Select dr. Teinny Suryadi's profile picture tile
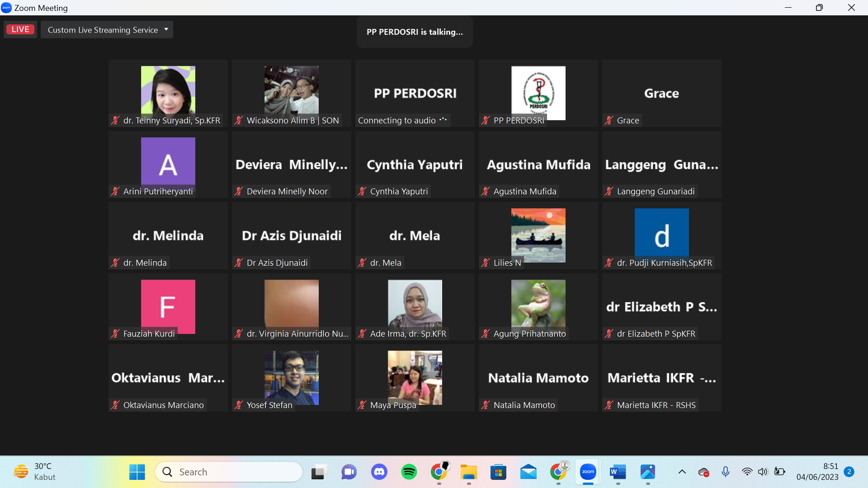The image size is (868, 488). [168, 90]
